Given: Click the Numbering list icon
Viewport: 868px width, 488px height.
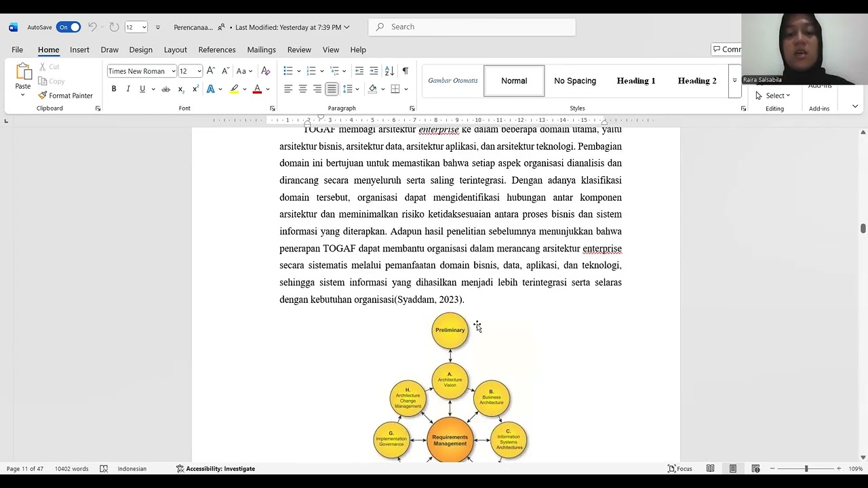Looking at the screenshot, I should [x=311, y=71].
